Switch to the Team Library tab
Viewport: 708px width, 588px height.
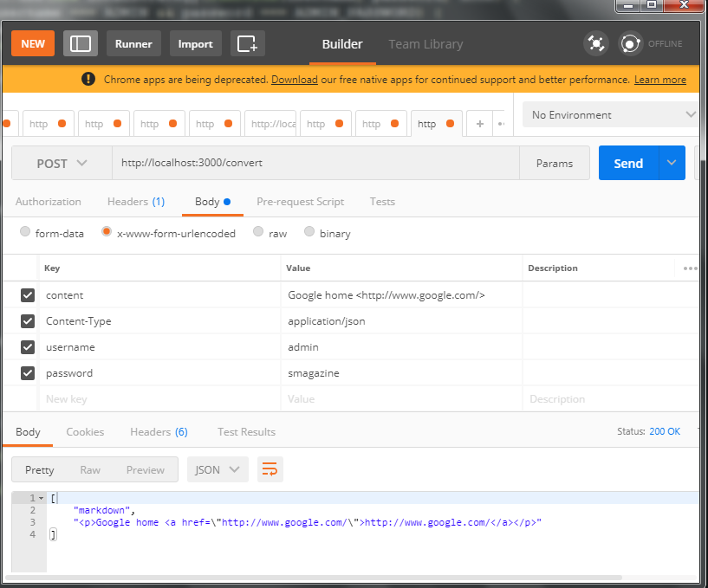tap(425, 44)
